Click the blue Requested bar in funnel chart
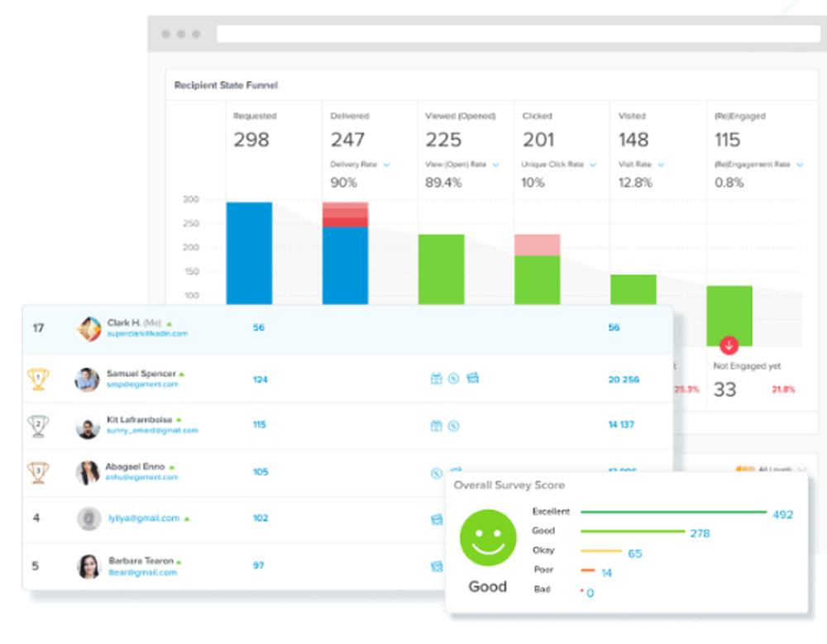The height and width of the screenshot is (644, 827). pos(249,253)
